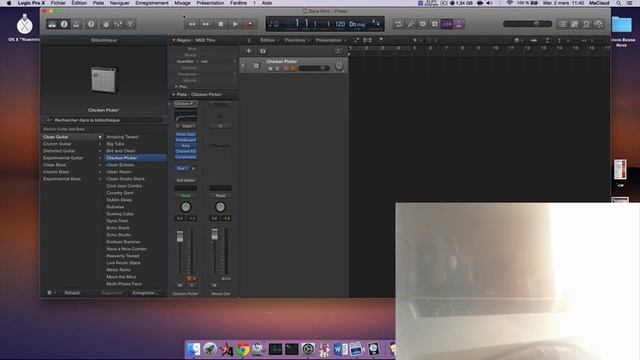This screenshot has height=360, width=640.
Task: Open the Noise Gate plug-in slot
Action: pyautogui.click(x=186, y=134)
